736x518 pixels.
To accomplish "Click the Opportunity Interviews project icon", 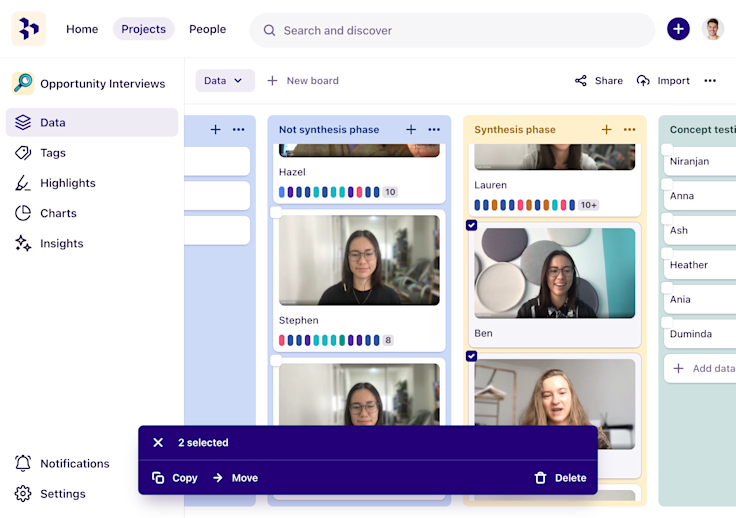I will click(23, 84).
